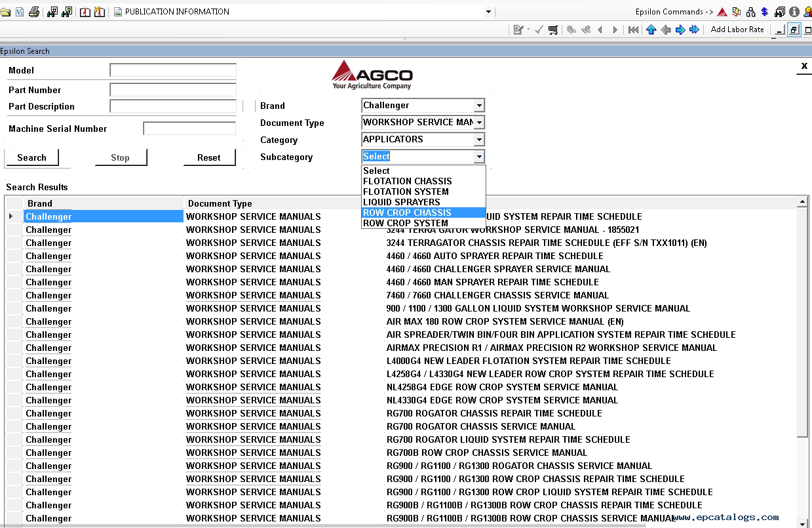Select FLOTATION SYSTEM from subcategory list
The image size is (812, 528).
click(424, 192)
